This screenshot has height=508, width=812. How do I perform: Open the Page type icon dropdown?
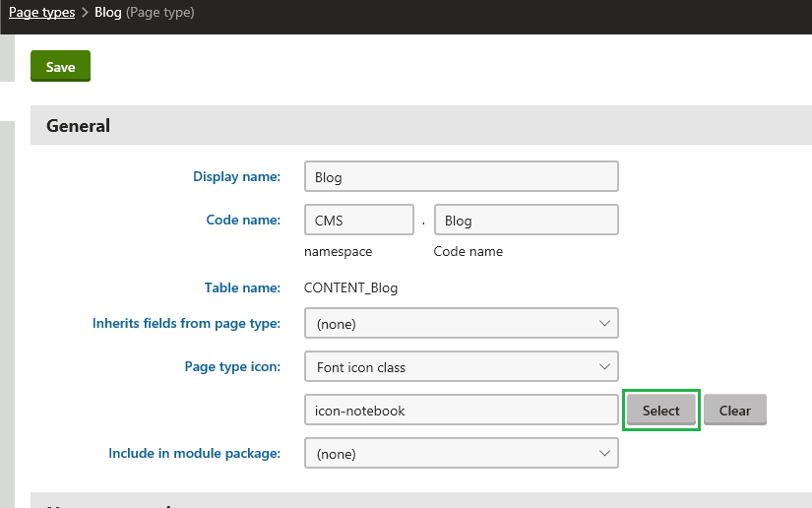(x=462, y=367)
